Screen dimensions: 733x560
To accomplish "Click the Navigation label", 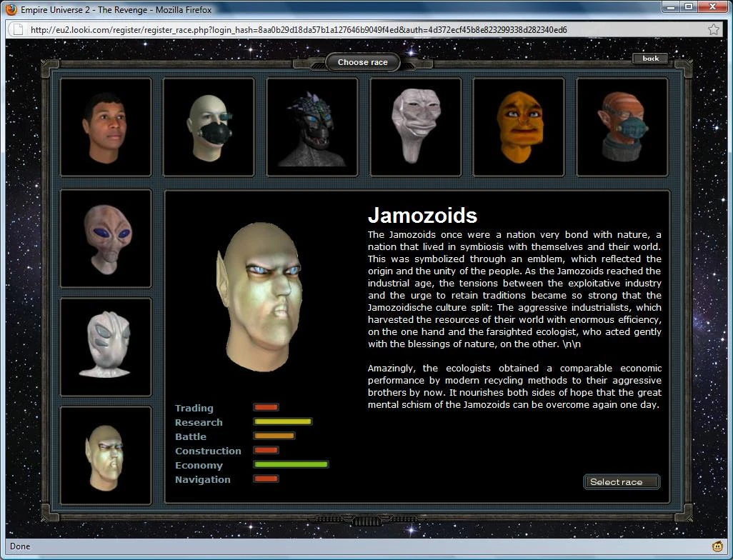I will pos(202,479).
